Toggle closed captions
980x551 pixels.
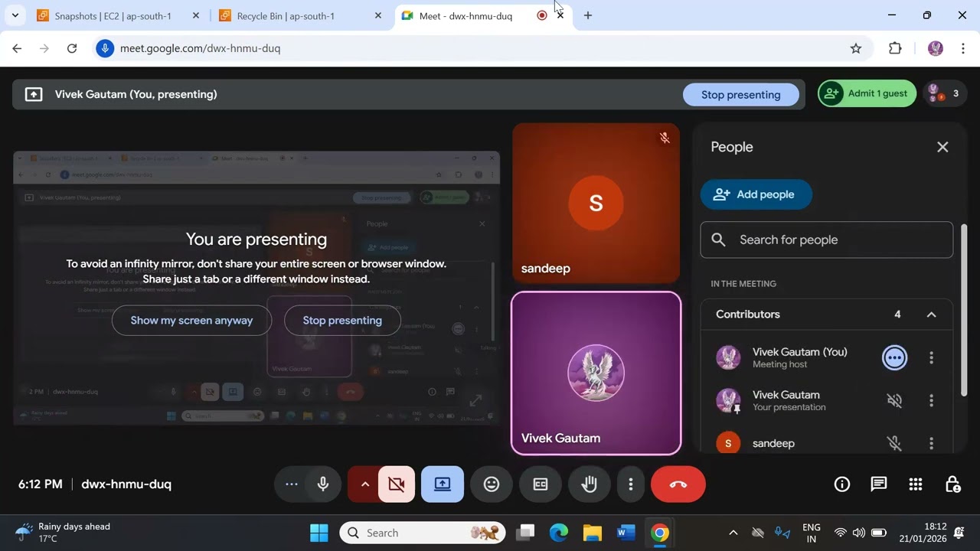pyautogui.click(x=541, y=484)
